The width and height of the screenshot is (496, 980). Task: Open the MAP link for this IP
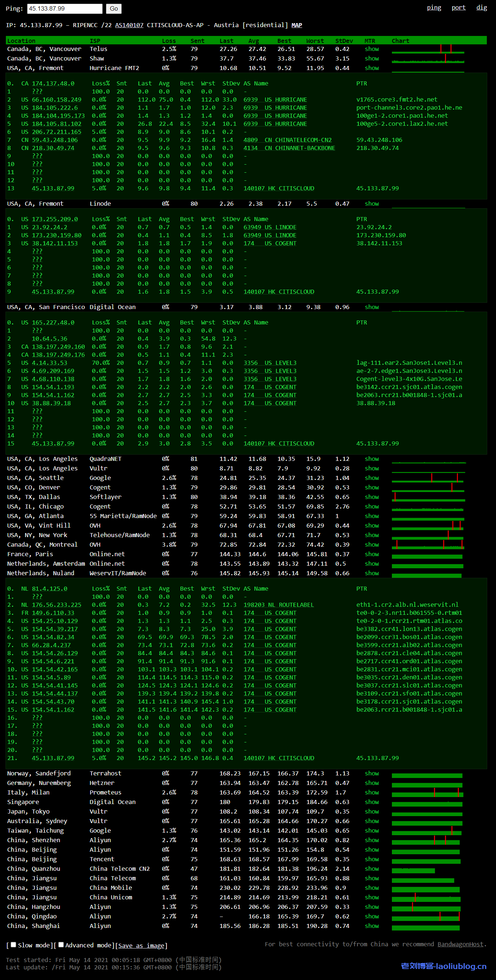click(x=296, y=25)
